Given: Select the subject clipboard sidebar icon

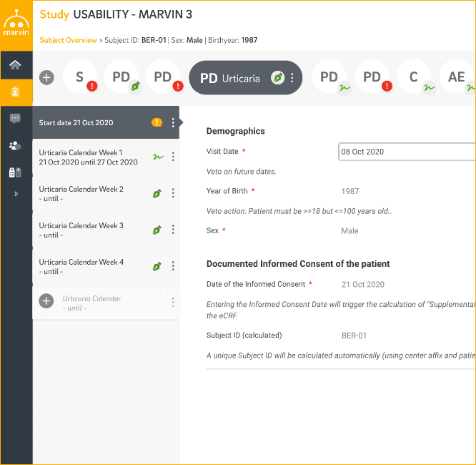Looking at the screenshot, I should tap(16, 92).
